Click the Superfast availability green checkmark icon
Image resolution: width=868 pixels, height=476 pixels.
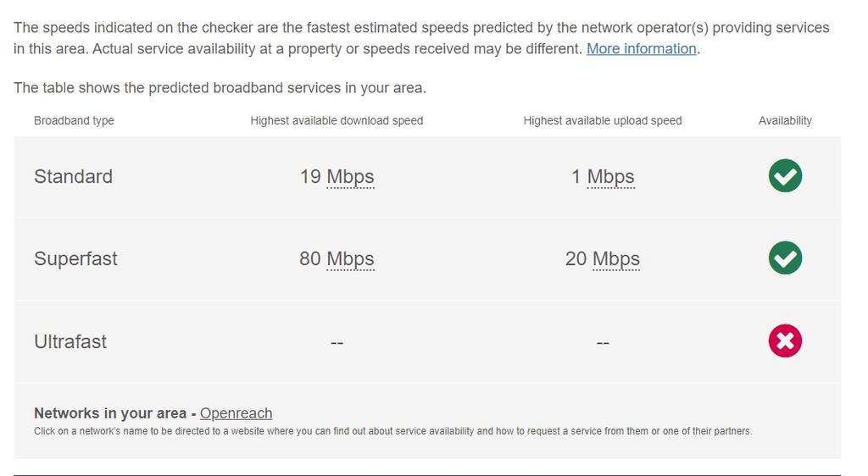(785, 258)
